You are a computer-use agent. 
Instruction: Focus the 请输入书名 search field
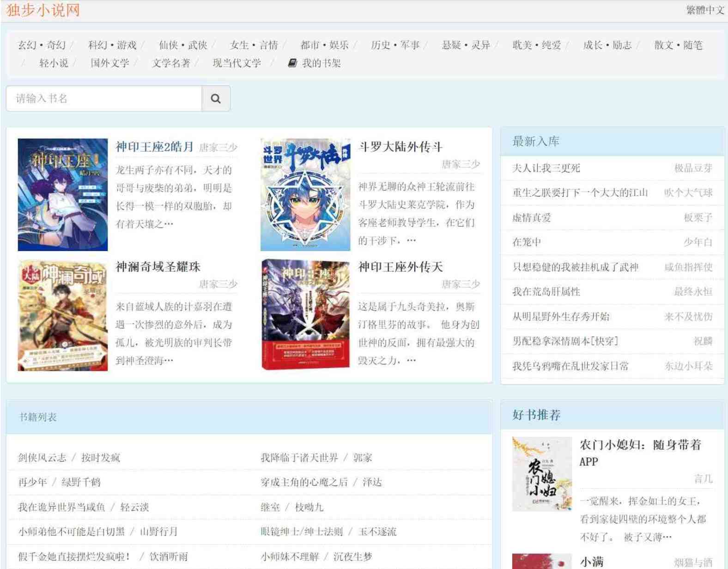pos(104,98)
